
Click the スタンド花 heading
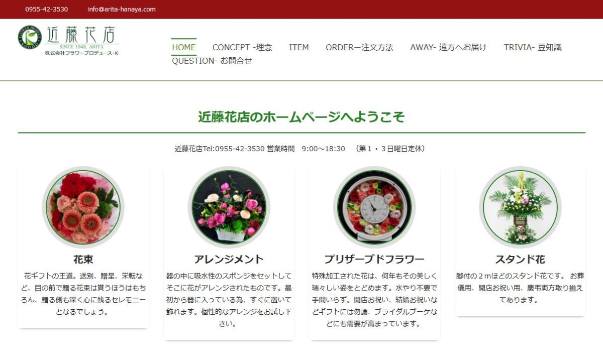click(x=520, y=260)
